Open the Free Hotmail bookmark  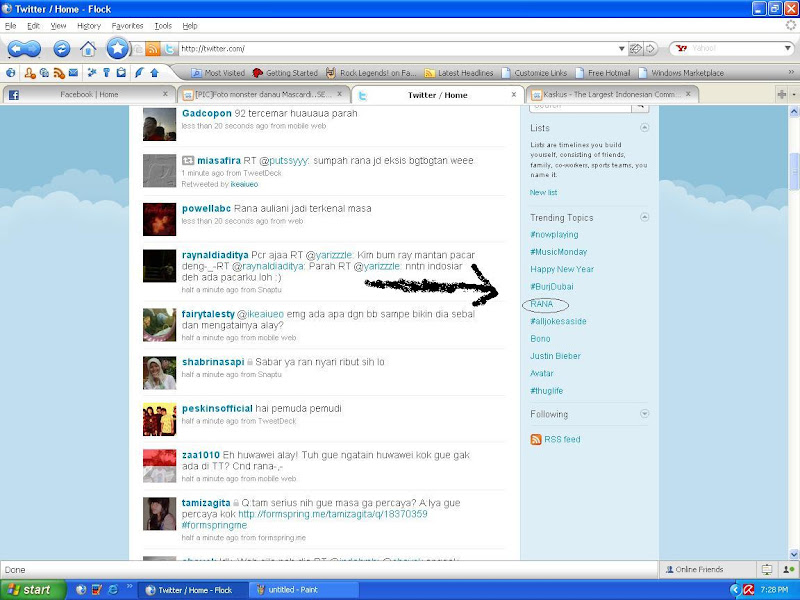(603, 73)
